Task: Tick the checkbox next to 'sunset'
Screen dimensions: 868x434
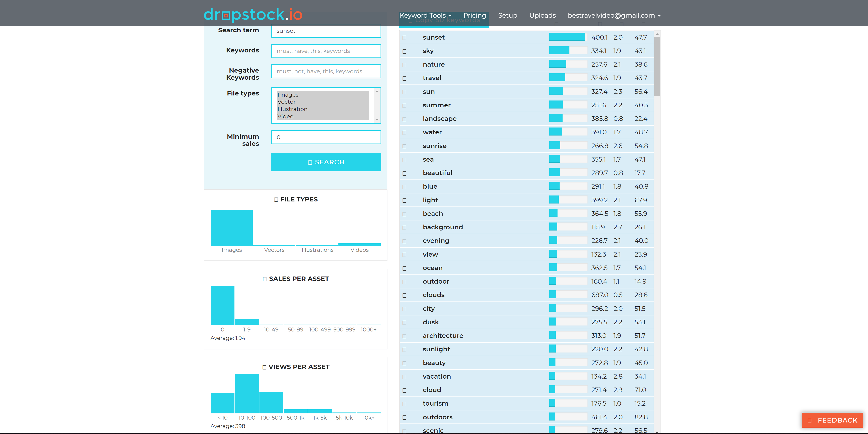Action: [404, 38]
